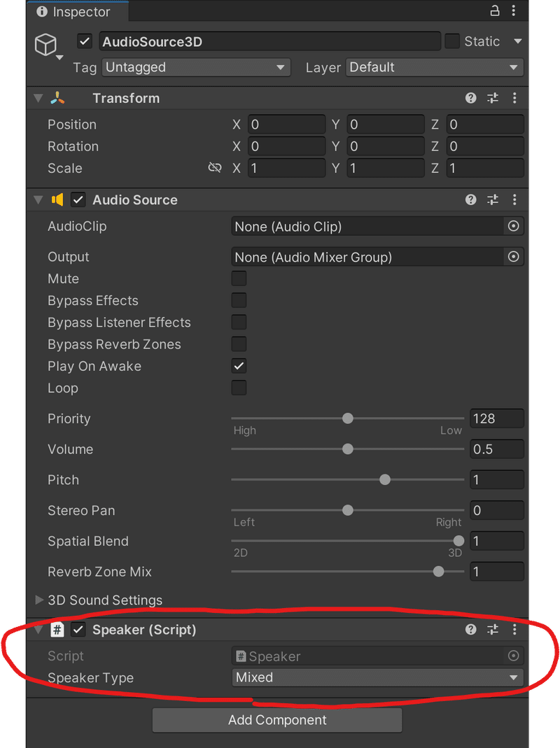Click the Add Component button
This screenshot has height=748, width=560.
[x=277, y=720]
